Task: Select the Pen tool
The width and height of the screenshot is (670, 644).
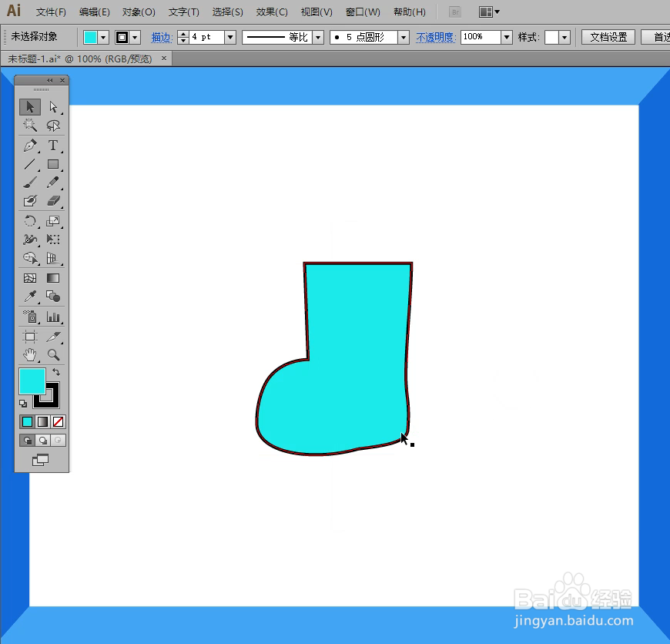Action: (30, 146)
